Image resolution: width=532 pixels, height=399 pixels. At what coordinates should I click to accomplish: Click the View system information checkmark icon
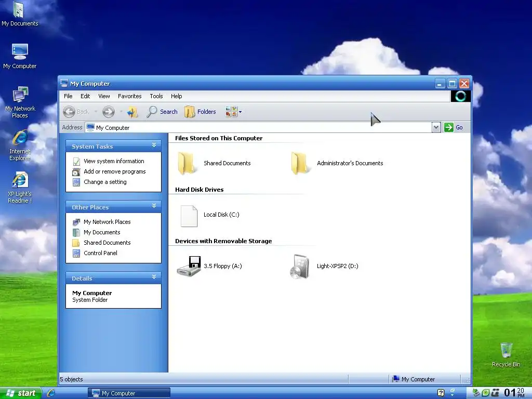pos(76,162)
